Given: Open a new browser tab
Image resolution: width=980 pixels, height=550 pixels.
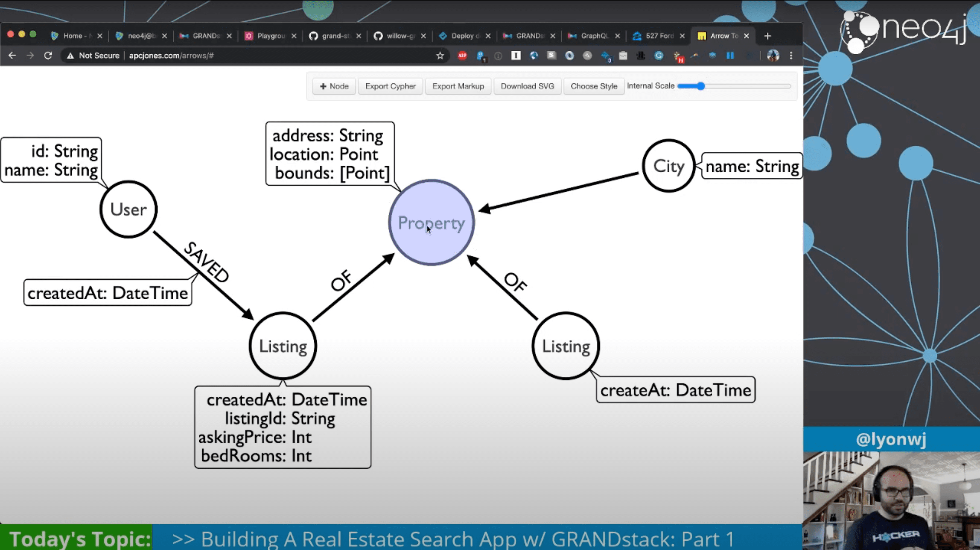Looking at the screenshot, I should click(x=767, y=36).
